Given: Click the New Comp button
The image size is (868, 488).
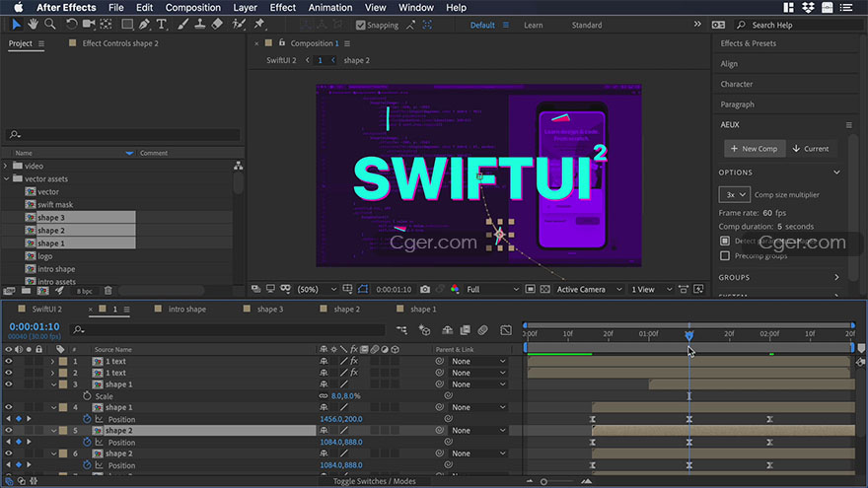Looking at the screenshot, I should [755, 148].
